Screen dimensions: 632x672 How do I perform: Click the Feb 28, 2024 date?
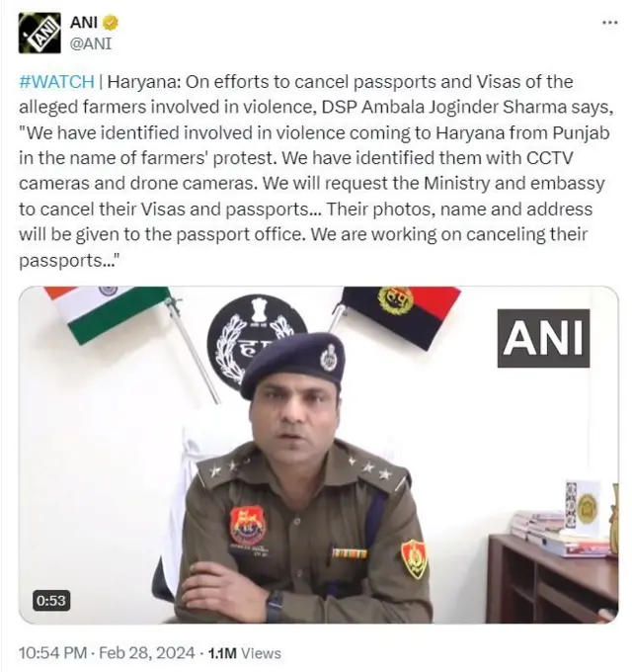(x=147, y=653)
